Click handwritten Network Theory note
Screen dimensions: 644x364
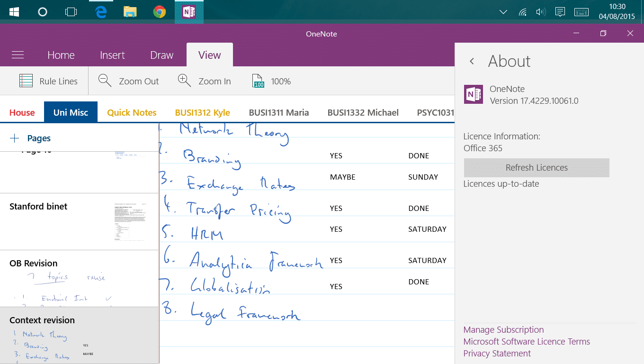click(x=234, y=133)
